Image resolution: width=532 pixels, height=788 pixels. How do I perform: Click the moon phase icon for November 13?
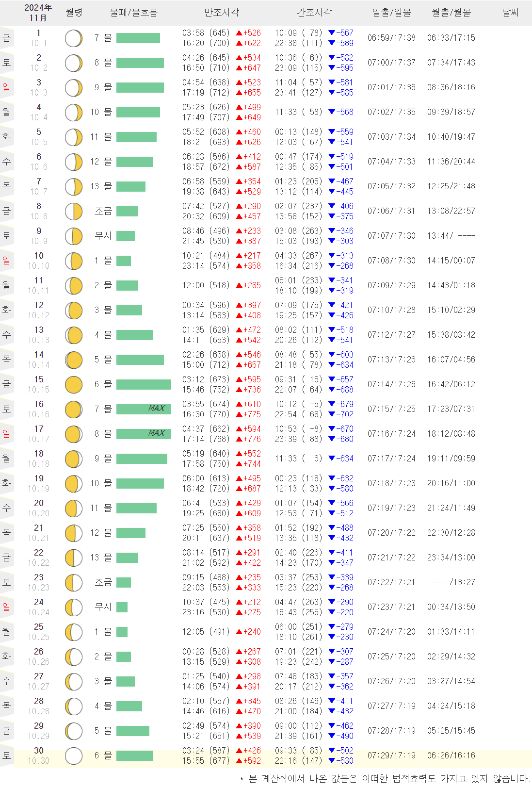click(x=74, y=335)
